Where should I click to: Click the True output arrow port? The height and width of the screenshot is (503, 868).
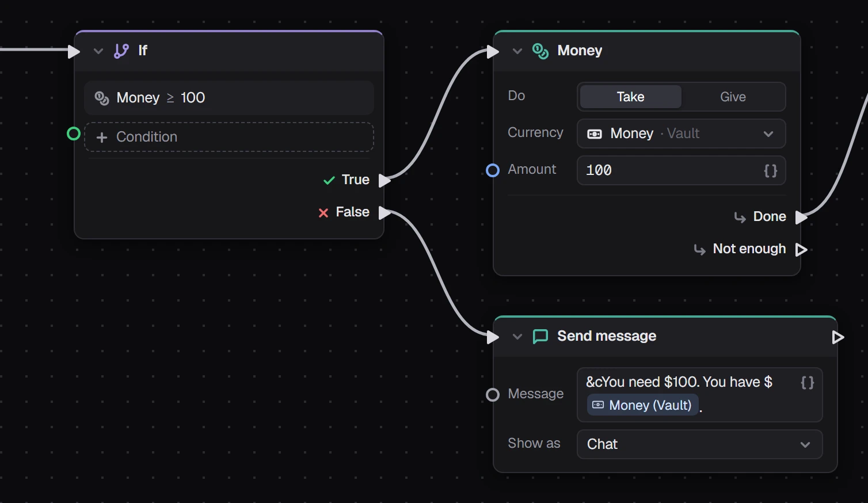[384, 180]
